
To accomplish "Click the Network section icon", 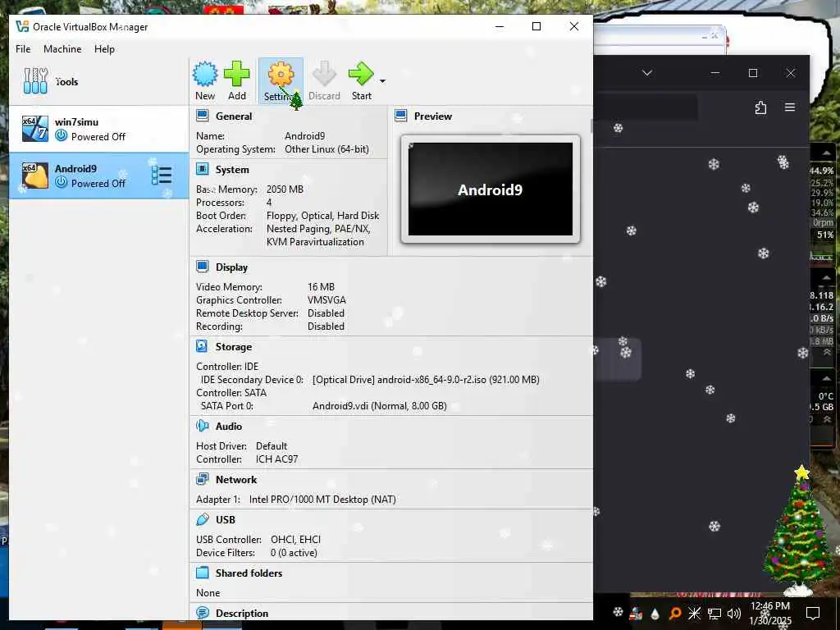I will pyautogui.click(x=203, y=479).
